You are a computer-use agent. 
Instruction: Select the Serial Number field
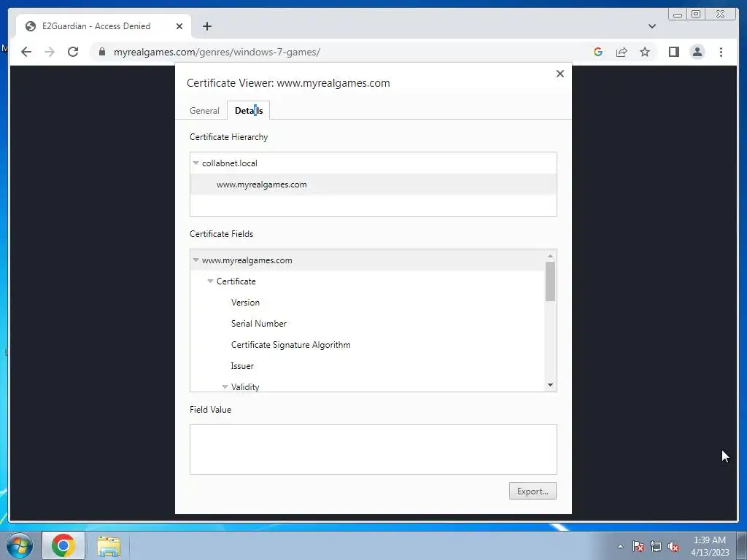coord(368,323)
